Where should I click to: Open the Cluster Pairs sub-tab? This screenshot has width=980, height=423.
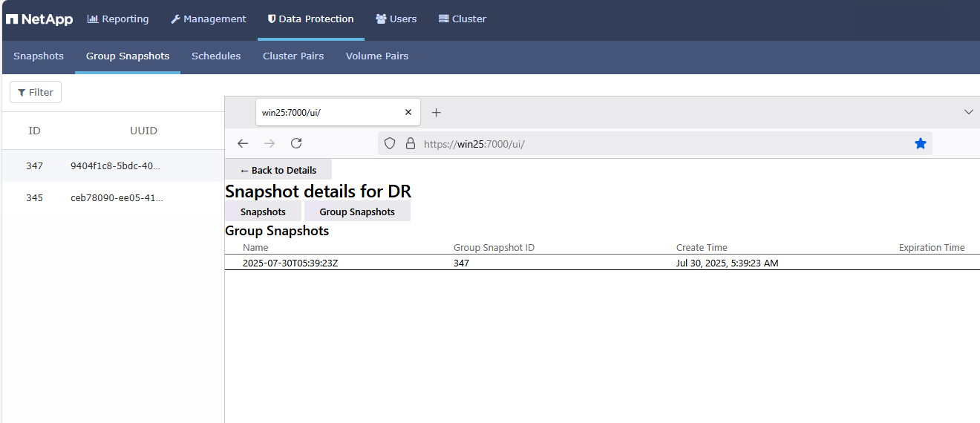[x=293, y=56]
